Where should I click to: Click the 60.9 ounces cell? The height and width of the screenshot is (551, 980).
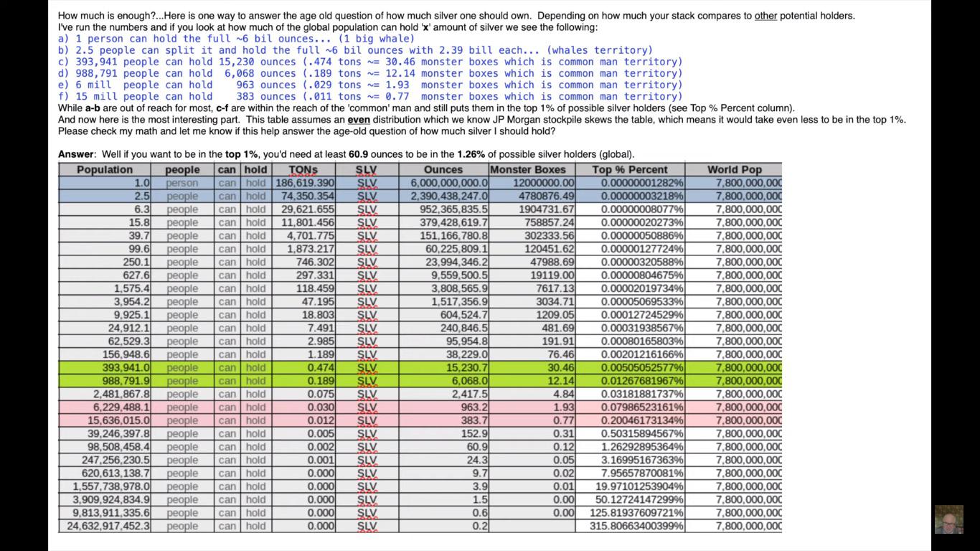click(x=443, y=446)
